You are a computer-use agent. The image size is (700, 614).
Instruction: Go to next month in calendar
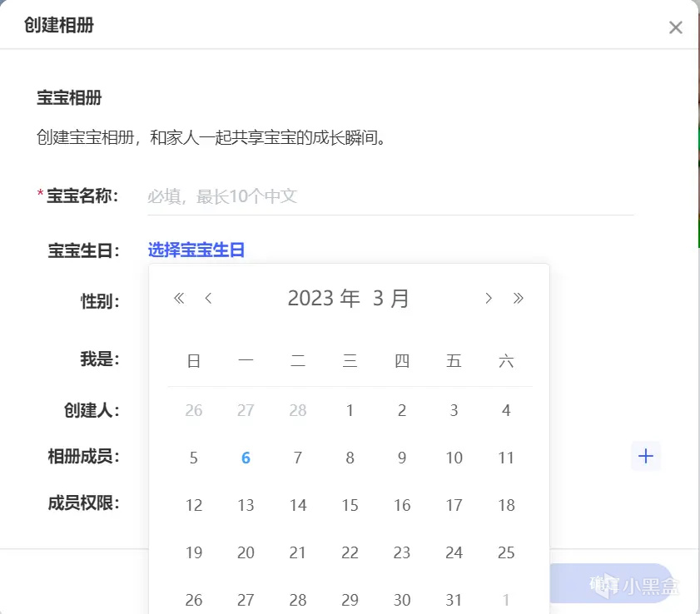click(x=489, y=298)
